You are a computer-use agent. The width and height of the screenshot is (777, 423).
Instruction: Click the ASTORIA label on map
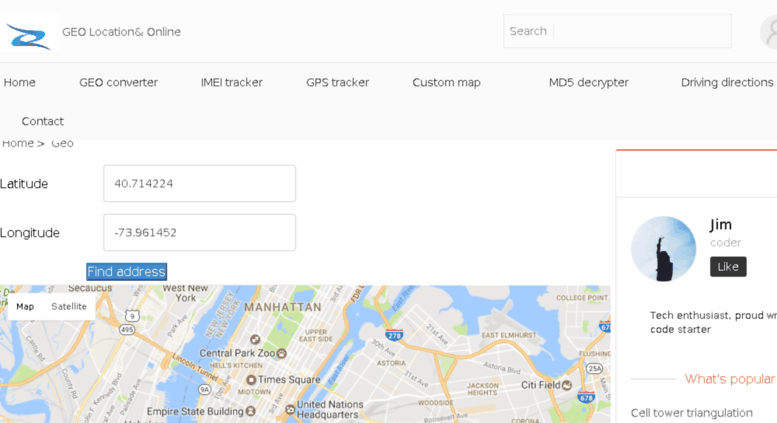tap(391, 363)
